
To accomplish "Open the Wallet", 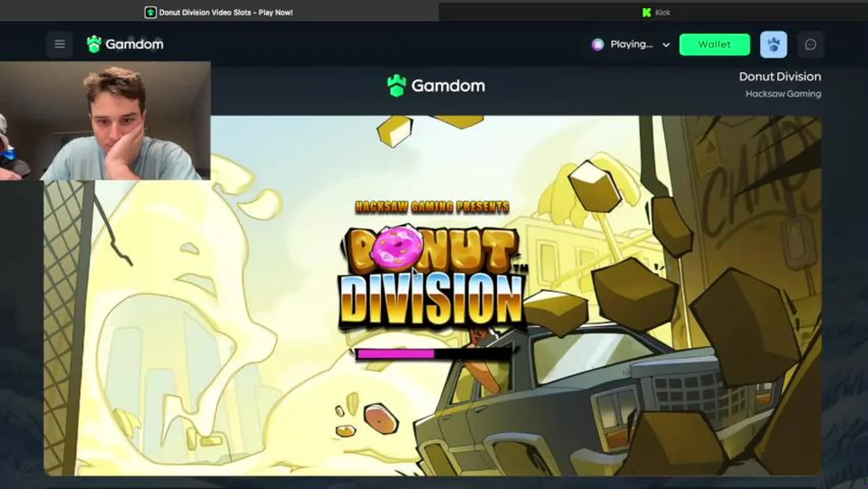I will (x=715, y=44).
